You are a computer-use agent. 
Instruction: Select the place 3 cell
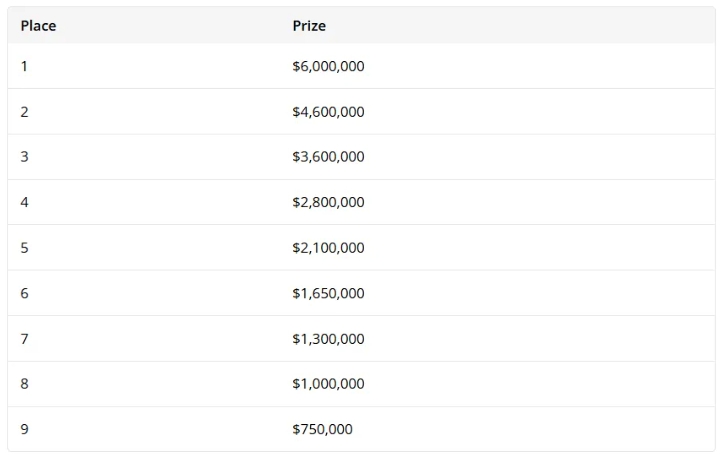coord(25,157)
